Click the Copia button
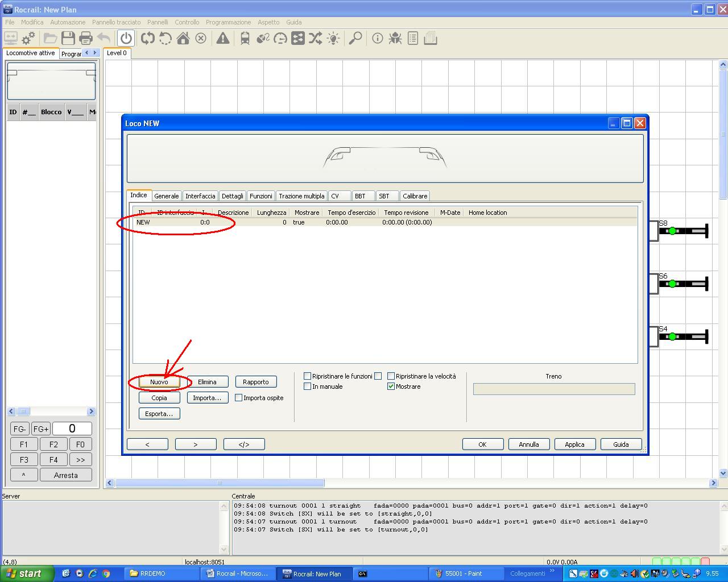 point(159,398)
